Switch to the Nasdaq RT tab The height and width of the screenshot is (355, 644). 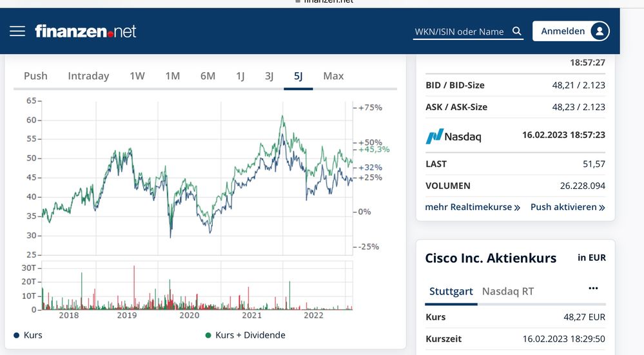[508, 291]
